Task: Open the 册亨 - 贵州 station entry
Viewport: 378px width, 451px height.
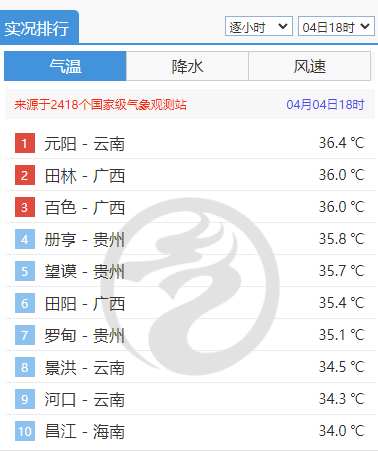Action: coord(85,240)
